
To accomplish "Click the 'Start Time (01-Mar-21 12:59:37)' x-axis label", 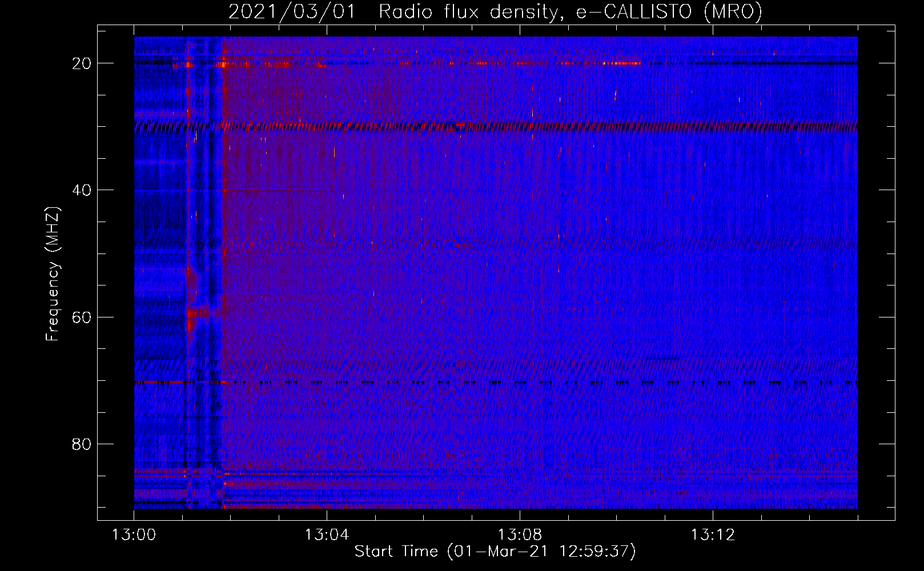I will click(x=495, y=552).
